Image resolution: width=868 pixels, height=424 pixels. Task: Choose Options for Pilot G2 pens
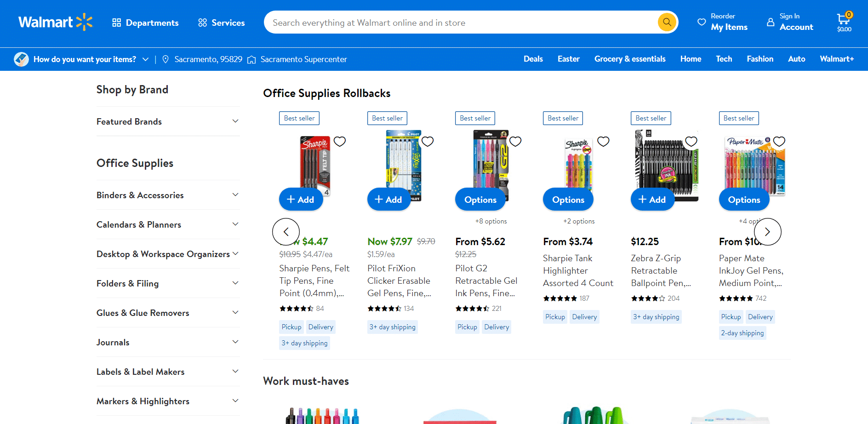tap(480, 199)
